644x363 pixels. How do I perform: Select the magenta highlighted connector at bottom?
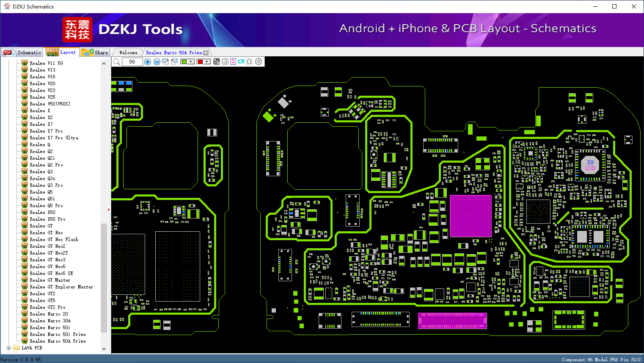[x=452, y=321]
